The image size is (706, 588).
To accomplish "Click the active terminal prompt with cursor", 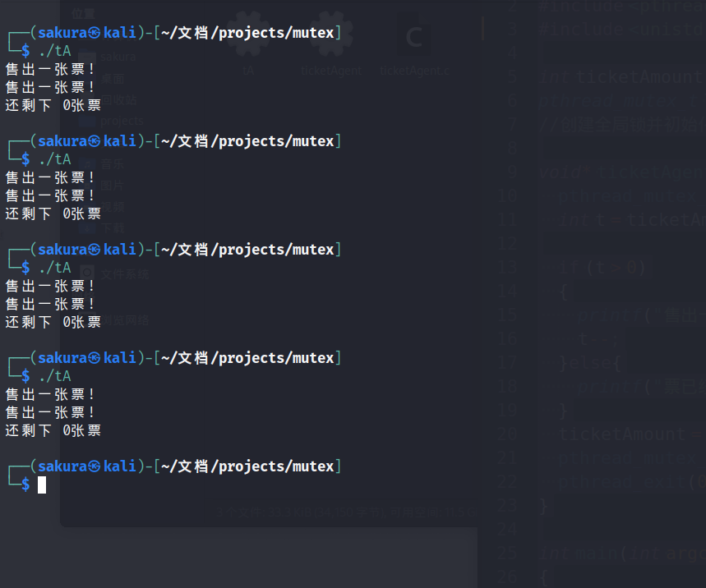I will tap(41, 485).
